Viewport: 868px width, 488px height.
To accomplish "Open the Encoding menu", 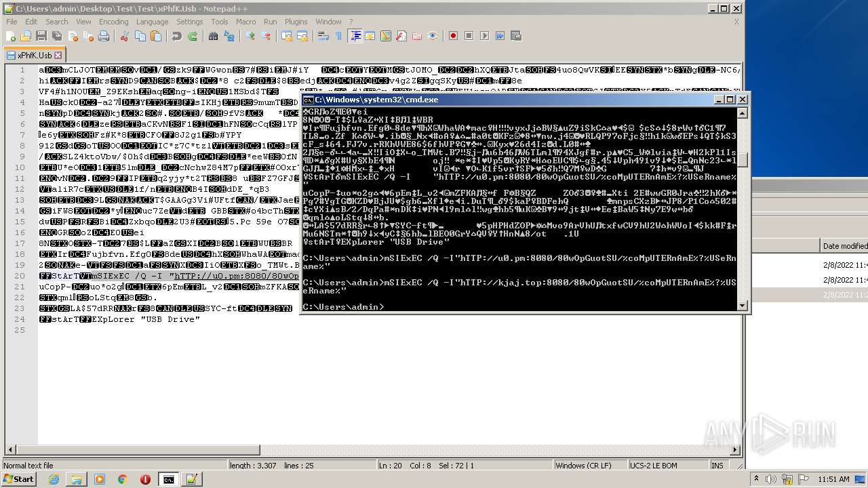I will [113, 22].
